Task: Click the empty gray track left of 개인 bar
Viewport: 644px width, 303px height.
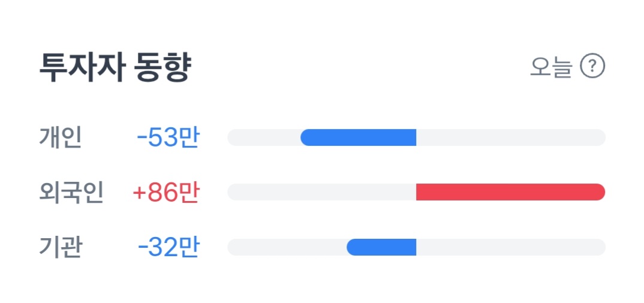Action: pos(264,137)
